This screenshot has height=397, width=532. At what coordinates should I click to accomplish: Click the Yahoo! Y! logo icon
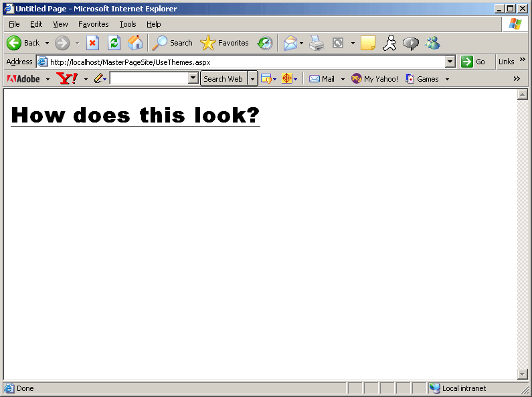[x=67, y=78]
